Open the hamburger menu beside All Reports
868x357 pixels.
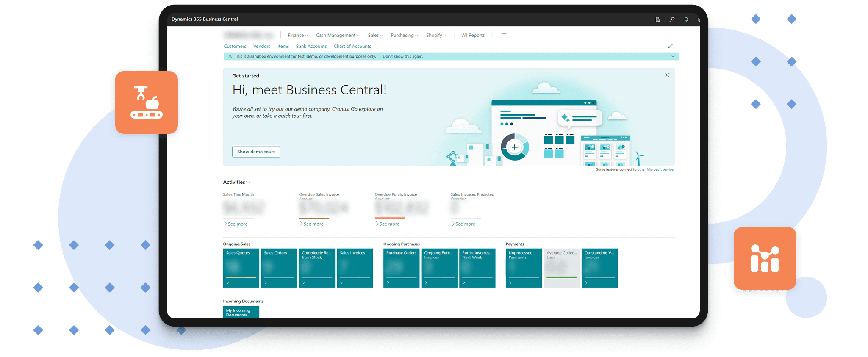coord(504,35)
